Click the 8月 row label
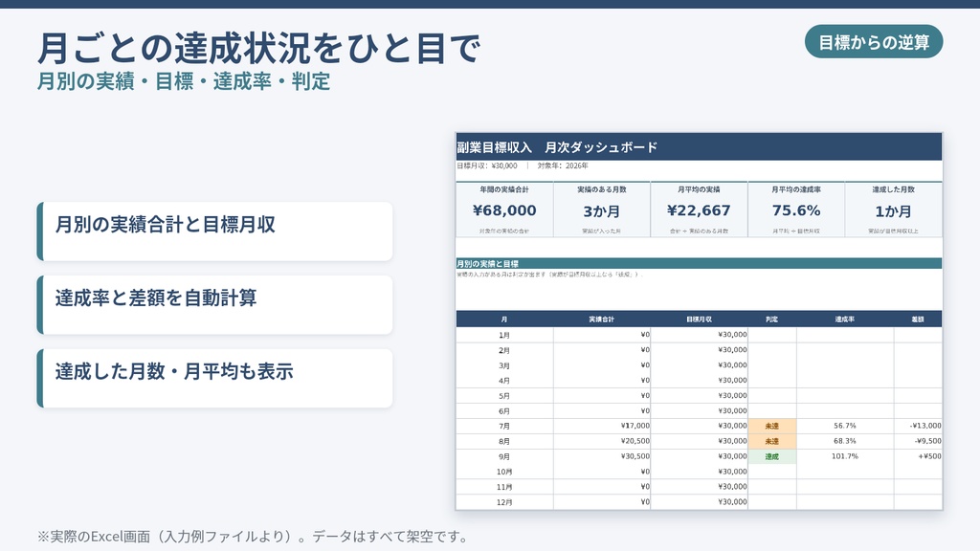This screenshot has height=551, width=980. pyautogui.click(x=504, y=442)
